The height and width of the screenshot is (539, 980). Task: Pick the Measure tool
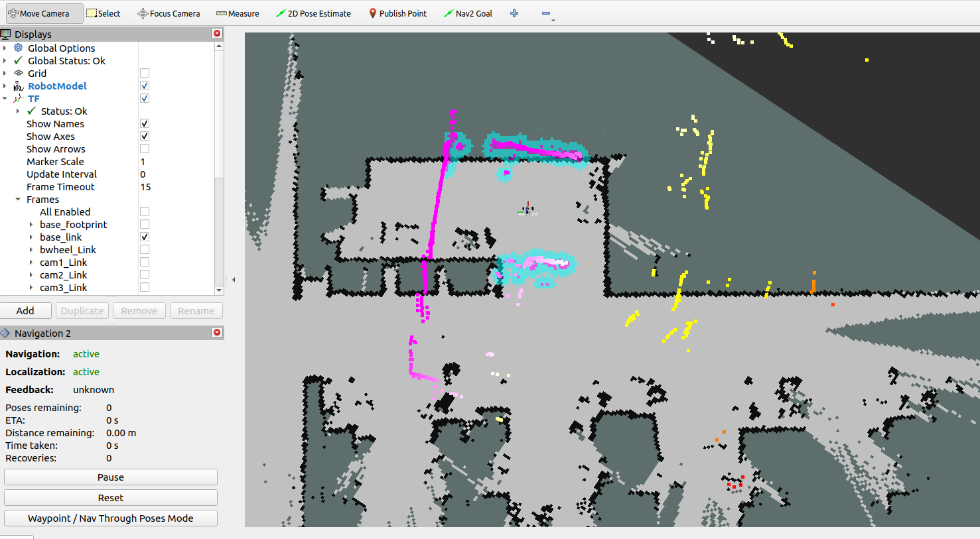coord(238,13)
